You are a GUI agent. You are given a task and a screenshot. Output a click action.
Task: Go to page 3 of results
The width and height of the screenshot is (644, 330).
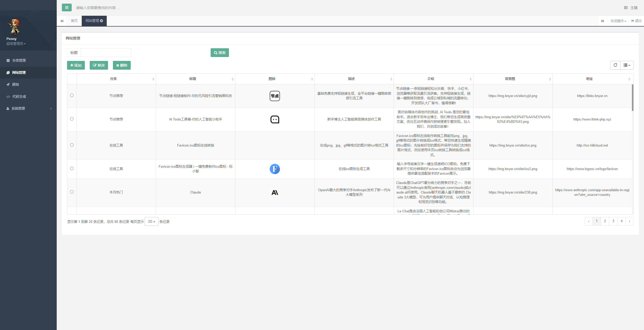coord(613,221)
